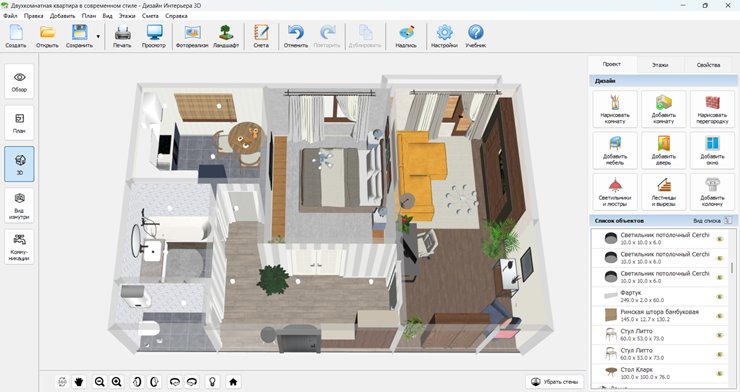Toggle visibility eye for Римская штора бамбуковая
This screenshot has width=740, height=392.
(720, 316)
